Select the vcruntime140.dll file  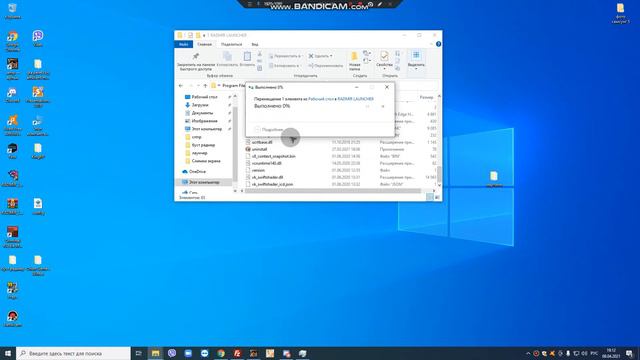point(267,163)
